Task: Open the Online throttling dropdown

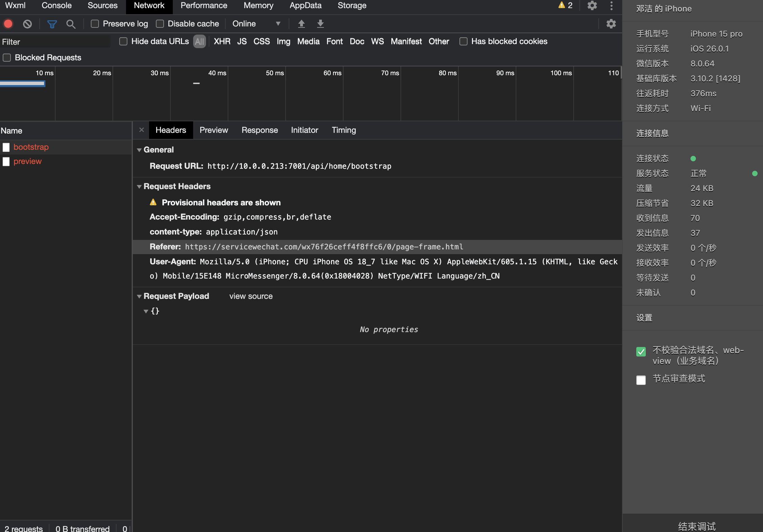Action: tap(256, 24)
